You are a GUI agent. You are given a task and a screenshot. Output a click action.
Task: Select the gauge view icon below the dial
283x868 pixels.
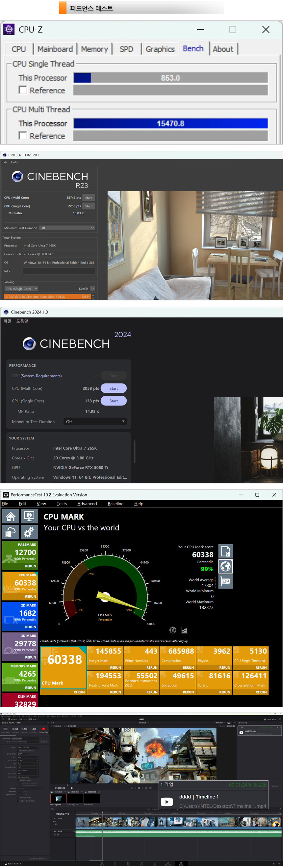173,630
